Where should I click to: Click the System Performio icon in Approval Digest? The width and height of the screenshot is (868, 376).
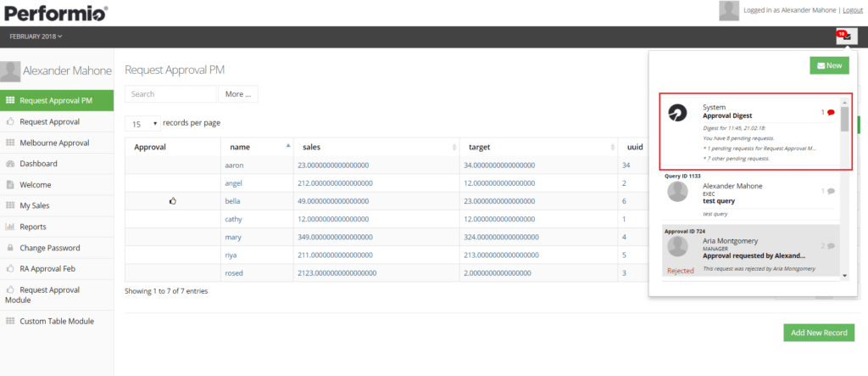click(677, 113)
